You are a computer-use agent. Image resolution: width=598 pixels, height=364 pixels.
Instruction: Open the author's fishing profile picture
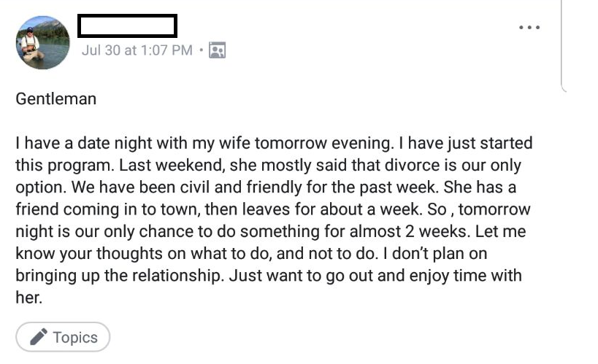click(43, 42)
